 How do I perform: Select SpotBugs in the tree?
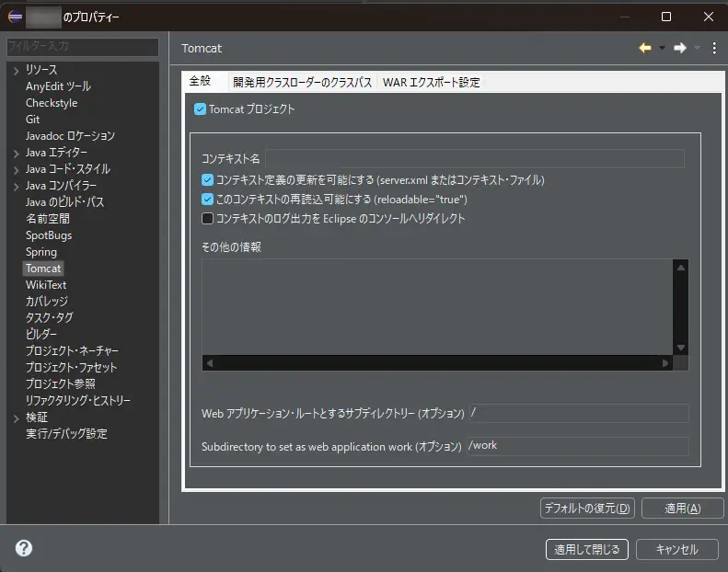coord(49,235)
